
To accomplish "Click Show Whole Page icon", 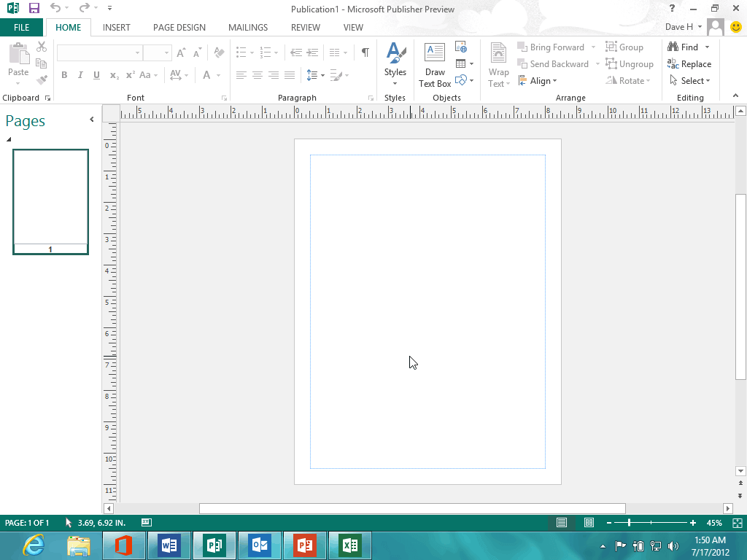I will (x=737, y=522).
